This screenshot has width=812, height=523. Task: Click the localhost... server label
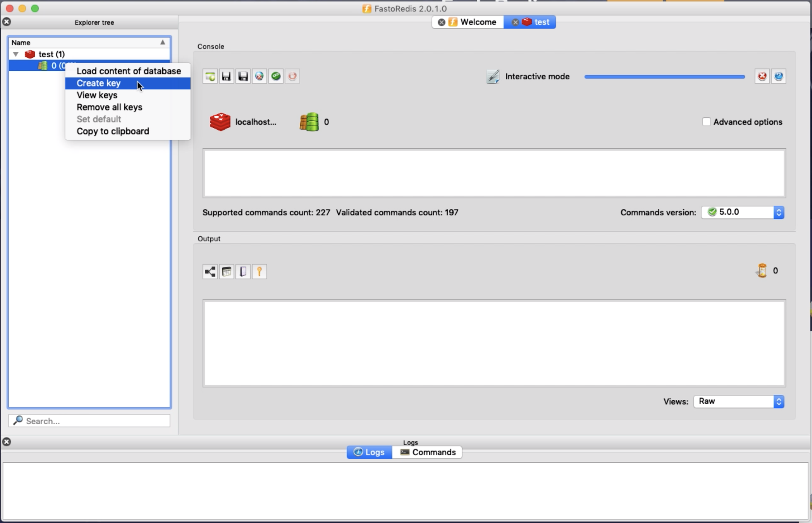pos(255,122)
